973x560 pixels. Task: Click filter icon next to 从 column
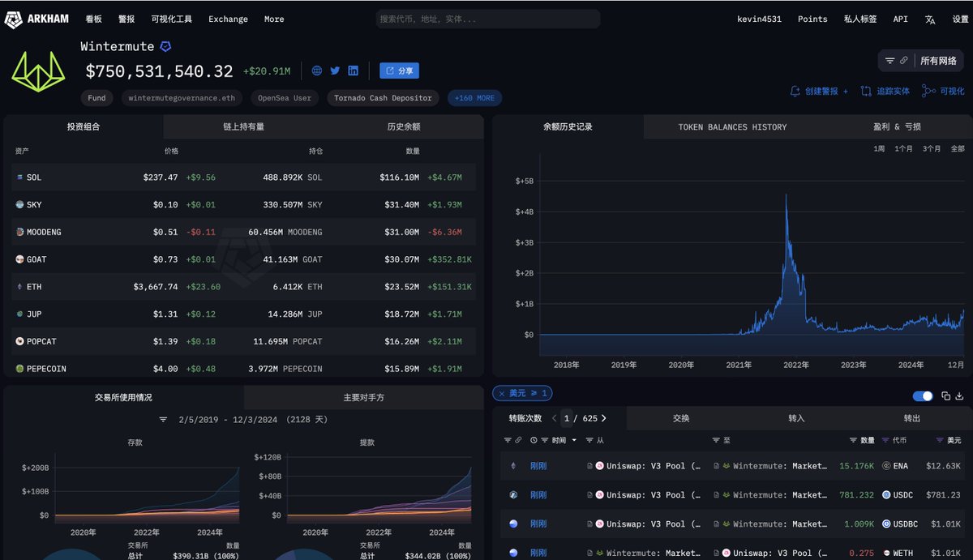[590, 440]
